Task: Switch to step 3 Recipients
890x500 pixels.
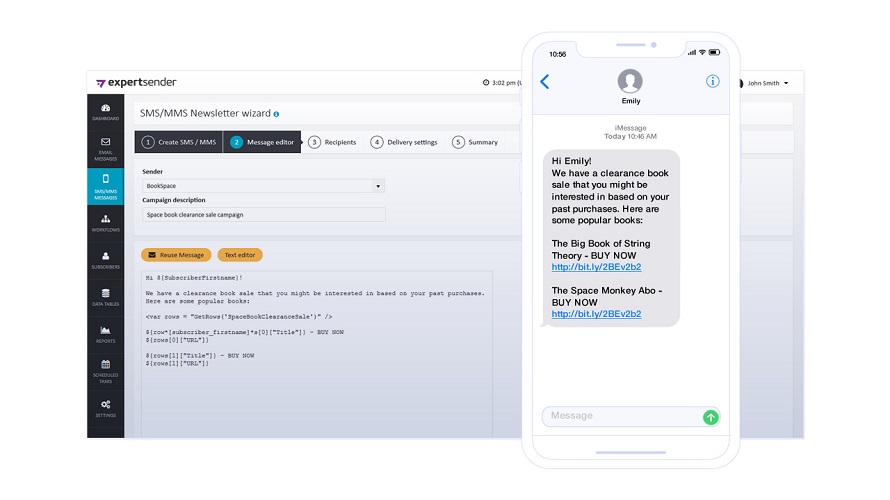Action: pyautogui.click(x=333, y=142)
